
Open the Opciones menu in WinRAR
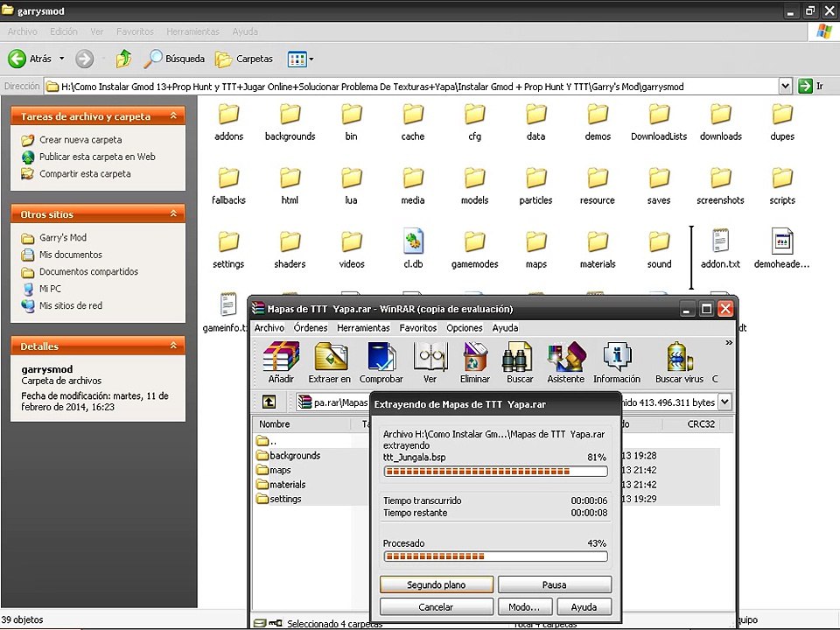tap(465, 328)
